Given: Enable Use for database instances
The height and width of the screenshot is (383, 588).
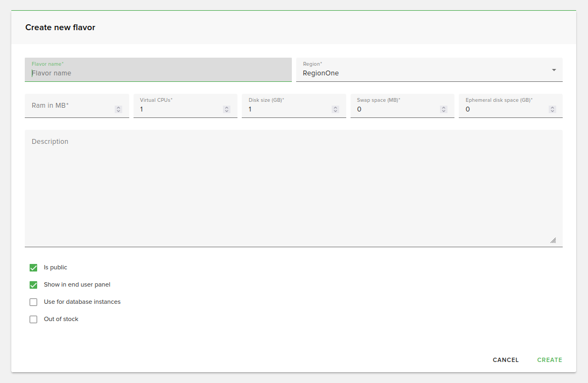Looking at the screenshot, I should pyautogui.click(x=33, y=302).
